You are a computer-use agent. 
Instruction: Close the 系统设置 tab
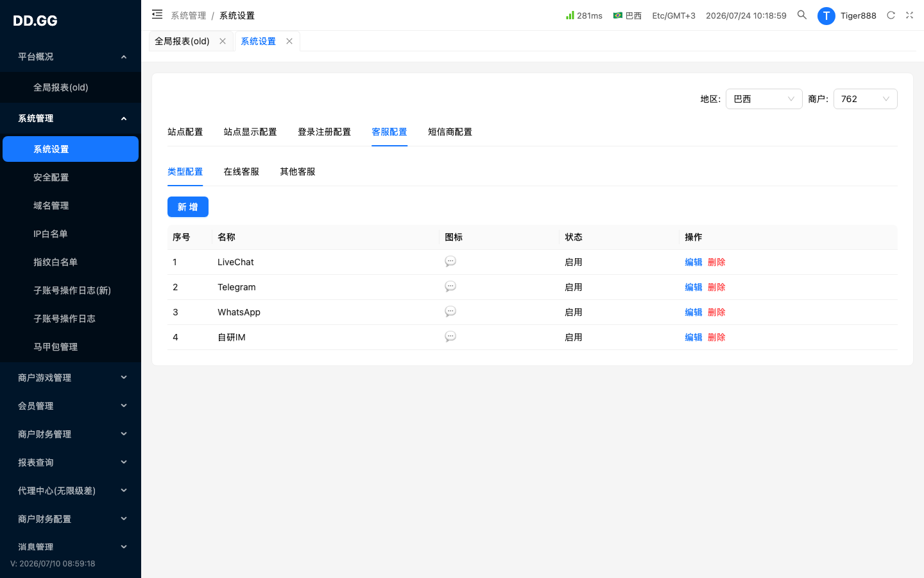point(289,41)
